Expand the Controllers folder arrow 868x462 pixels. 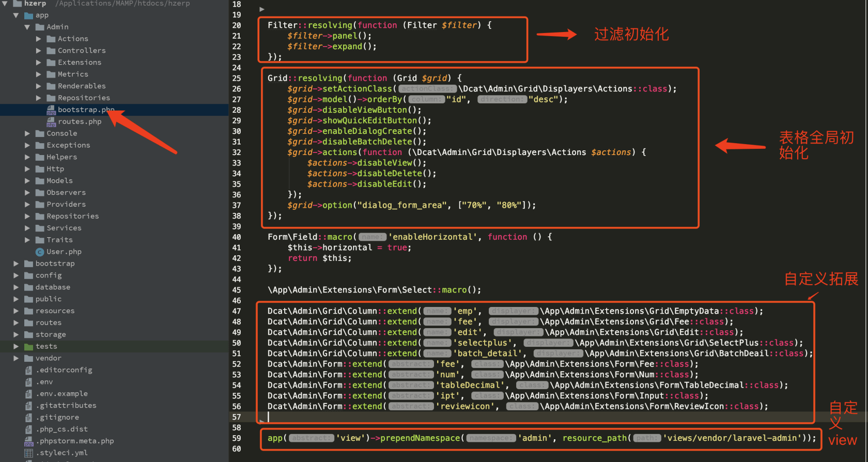pyautogui.click(x=39, y=51)
